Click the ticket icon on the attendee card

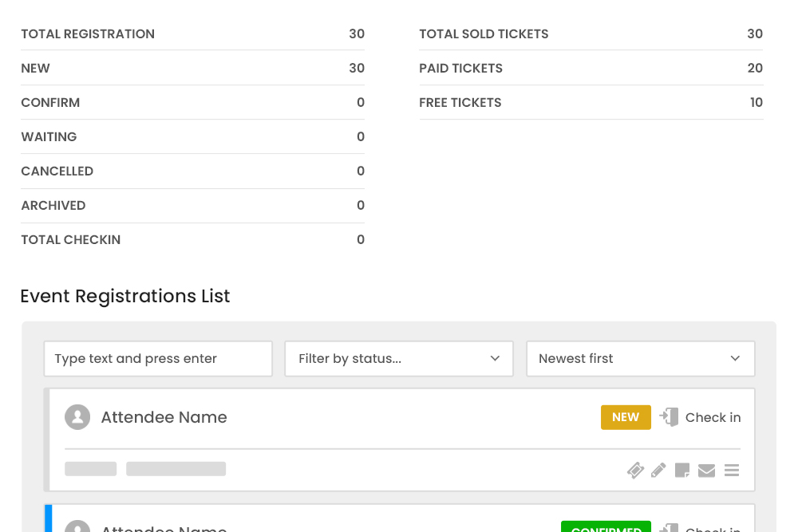pyautogui.click(x=635, y=471)
